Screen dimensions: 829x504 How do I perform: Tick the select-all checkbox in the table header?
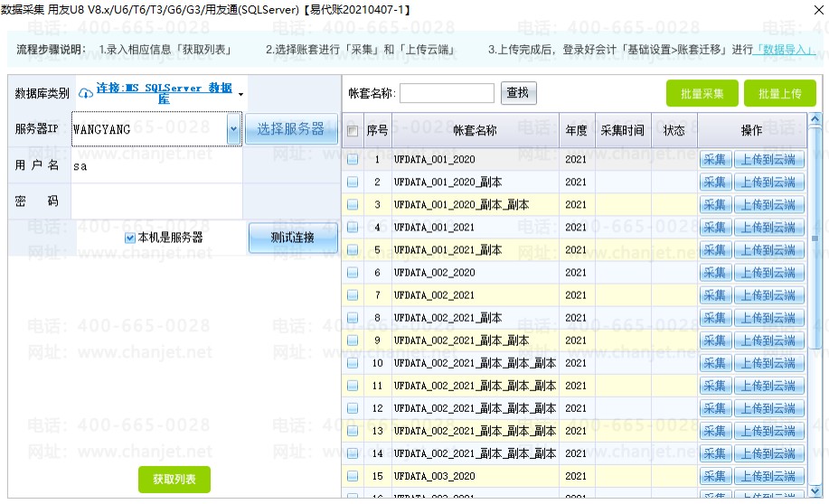352,130
